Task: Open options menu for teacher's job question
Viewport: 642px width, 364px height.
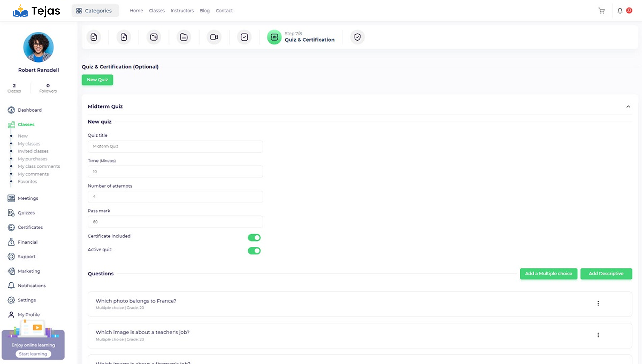Action: coord(598,335)
